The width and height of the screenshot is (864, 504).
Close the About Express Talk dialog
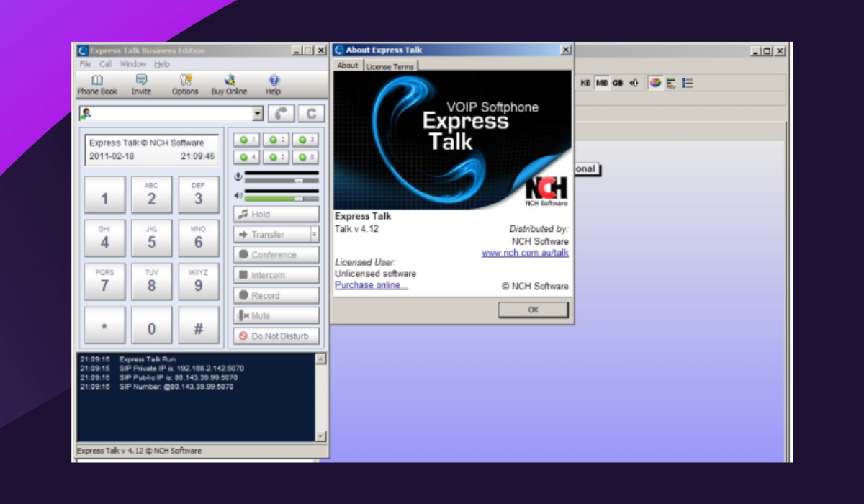pos(566,50)
